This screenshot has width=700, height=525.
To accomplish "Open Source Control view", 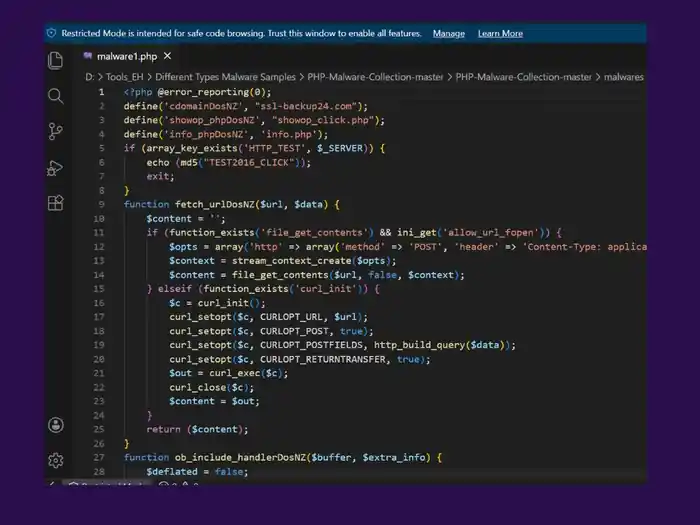I will click(55, 132).
